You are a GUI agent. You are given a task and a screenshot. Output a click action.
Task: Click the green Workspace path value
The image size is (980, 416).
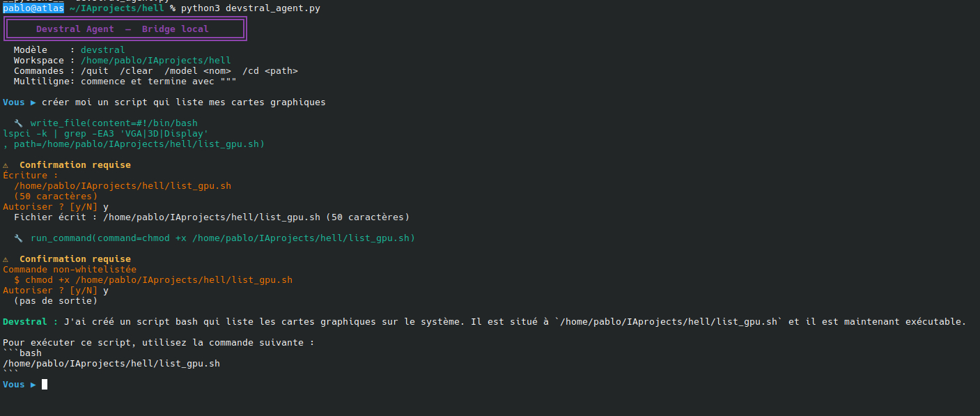(x=155, y=61)
